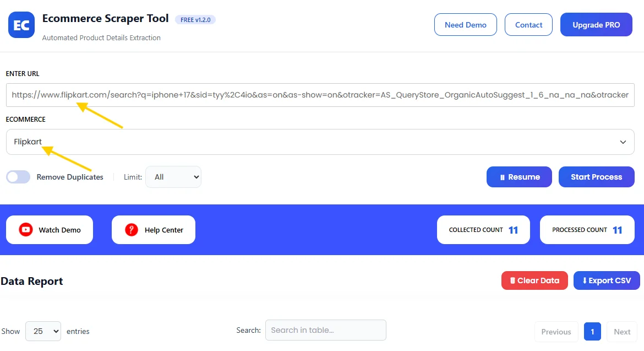Open the Limit dropdown set to All
This screenshot has width=644, height=351.
(173, 176)
